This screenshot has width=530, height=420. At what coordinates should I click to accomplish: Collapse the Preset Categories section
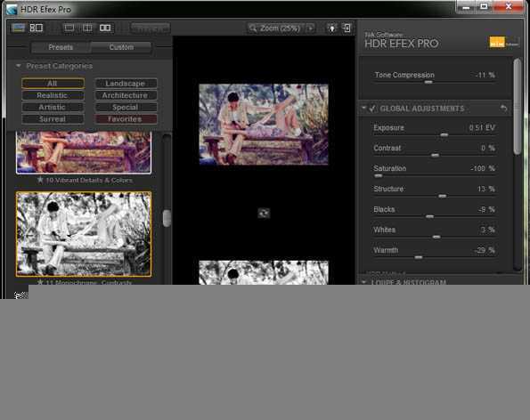pyautogui.click(x=18, y=66)
